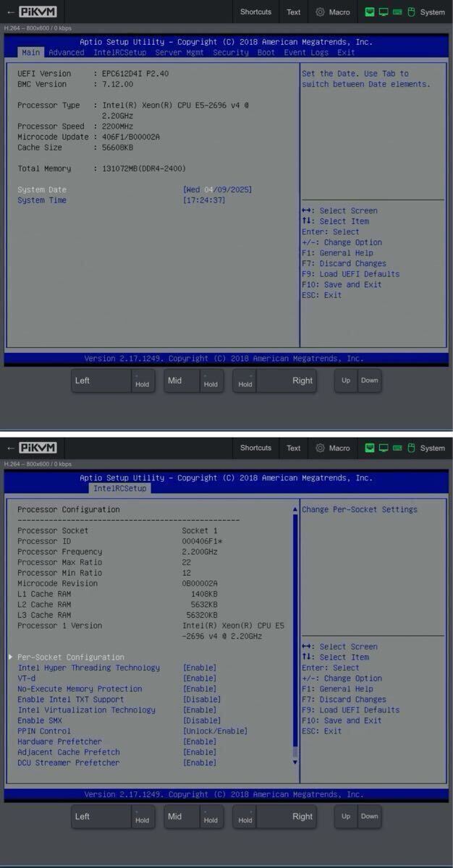Click the System Date value [Wed 04/09/2025]
Viewport: 453px width, 868px height.
[x=218, y=190]
